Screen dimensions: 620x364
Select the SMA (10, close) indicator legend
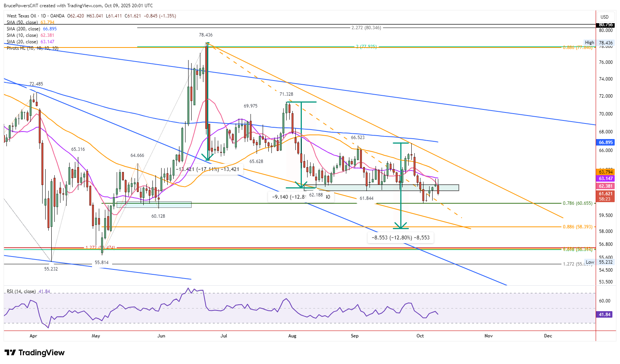(30, 35)
